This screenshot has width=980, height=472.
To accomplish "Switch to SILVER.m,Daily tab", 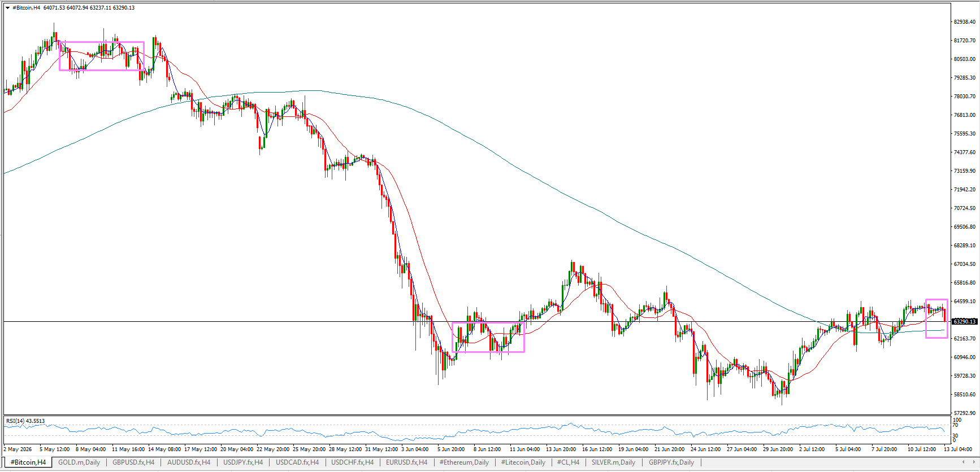I will coord(613,462).
